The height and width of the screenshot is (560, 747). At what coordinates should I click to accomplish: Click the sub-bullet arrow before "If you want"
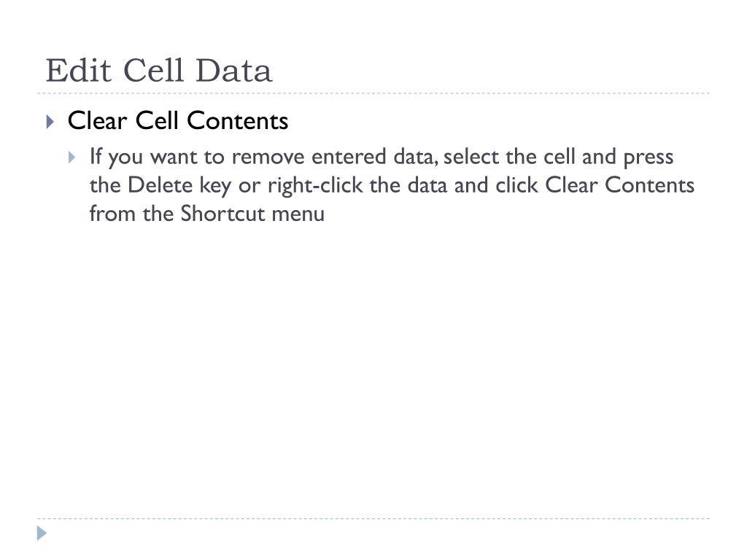tap(72, 157)
